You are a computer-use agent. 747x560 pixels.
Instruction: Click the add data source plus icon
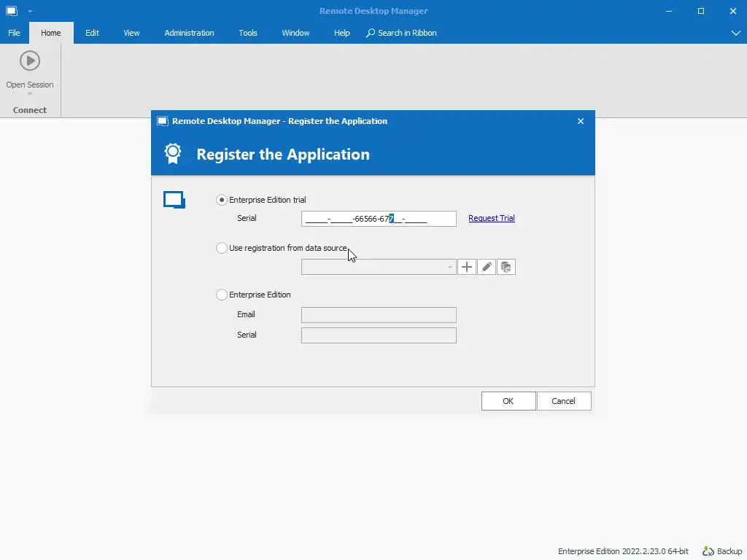pos(467,267)
